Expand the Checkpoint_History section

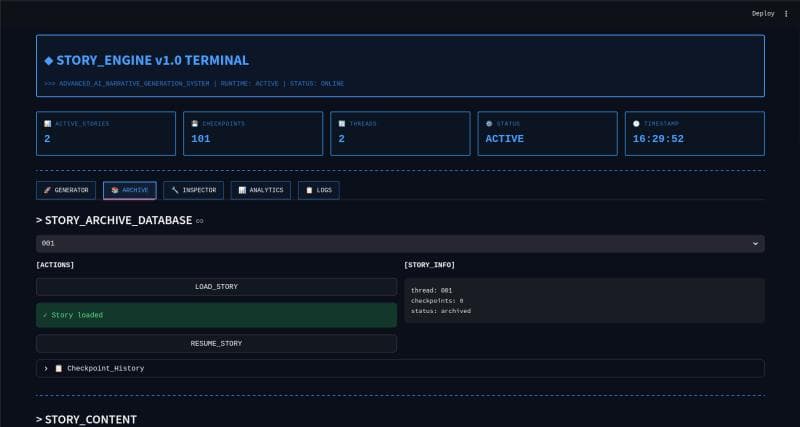click(400, 368)
